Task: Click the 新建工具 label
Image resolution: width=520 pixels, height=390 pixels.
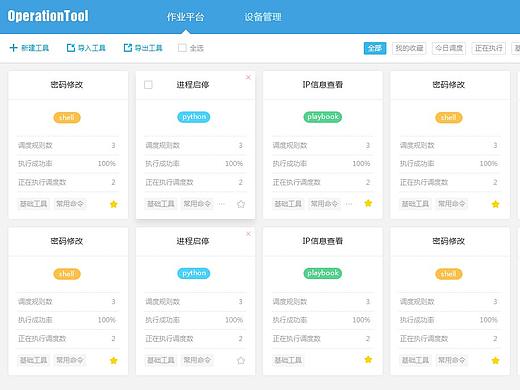Action: (35, 48)
